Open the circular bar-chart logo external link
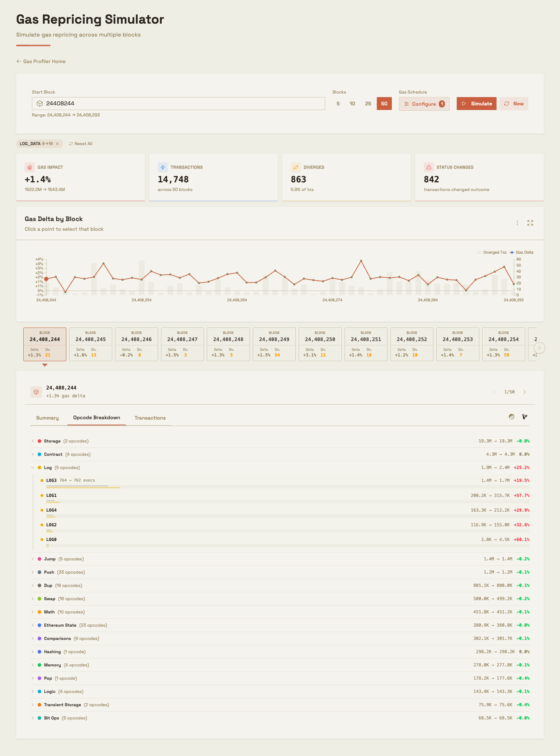 pos(512,417)
